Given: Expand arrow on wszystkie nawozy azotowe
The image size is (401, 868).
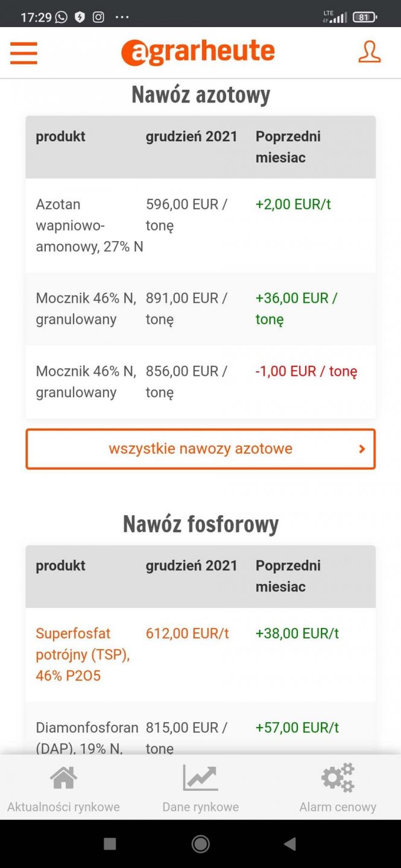Looking at the screenshot, I should (x=362, y=448).
